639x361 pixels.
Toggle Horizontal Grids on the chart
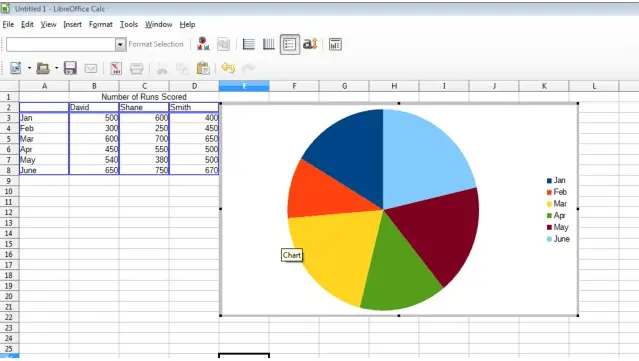[x=249, y=44]
